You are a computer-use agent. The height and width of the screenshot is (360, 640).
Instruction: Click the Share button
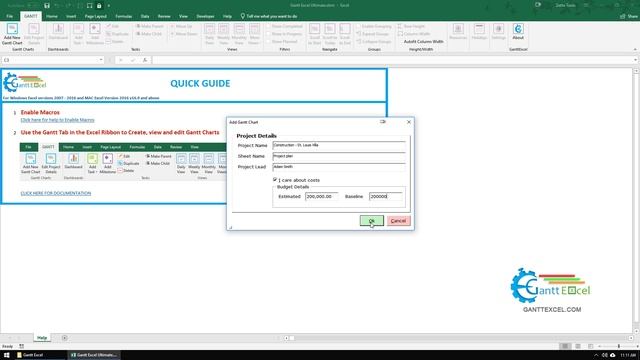(x=629, y=16)
